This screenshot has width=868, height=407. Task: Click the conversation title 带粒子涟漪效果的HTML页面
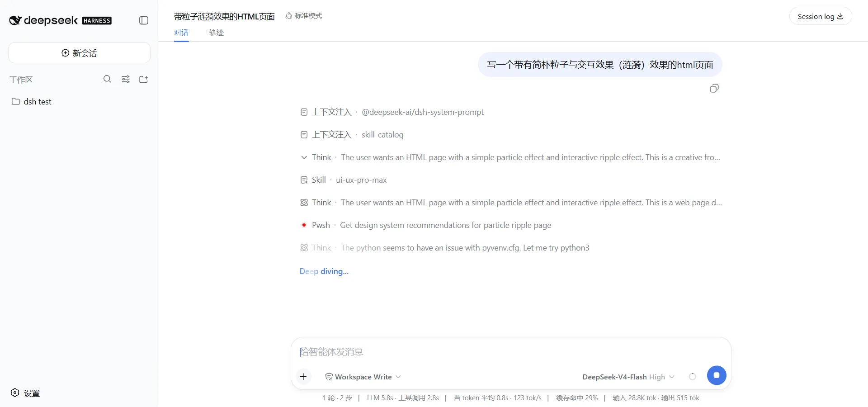[224, 17]
